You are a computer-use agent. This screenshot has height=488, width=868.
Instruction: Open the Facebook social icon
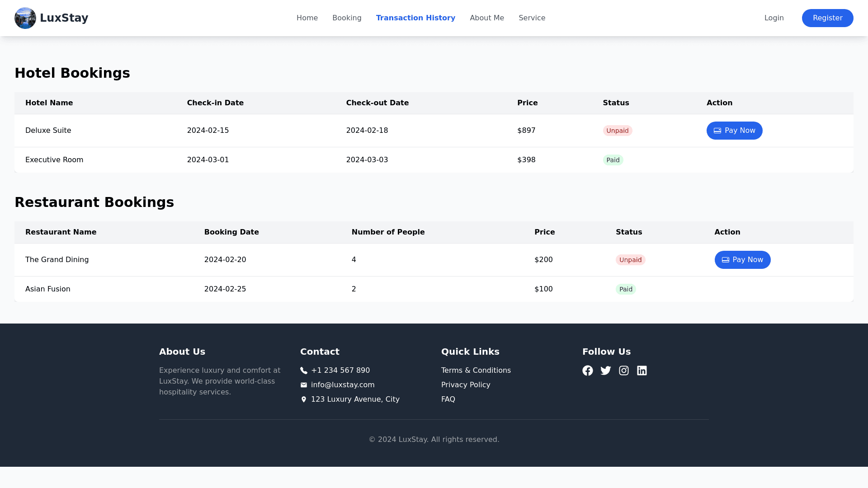click(x=588, y=371)
